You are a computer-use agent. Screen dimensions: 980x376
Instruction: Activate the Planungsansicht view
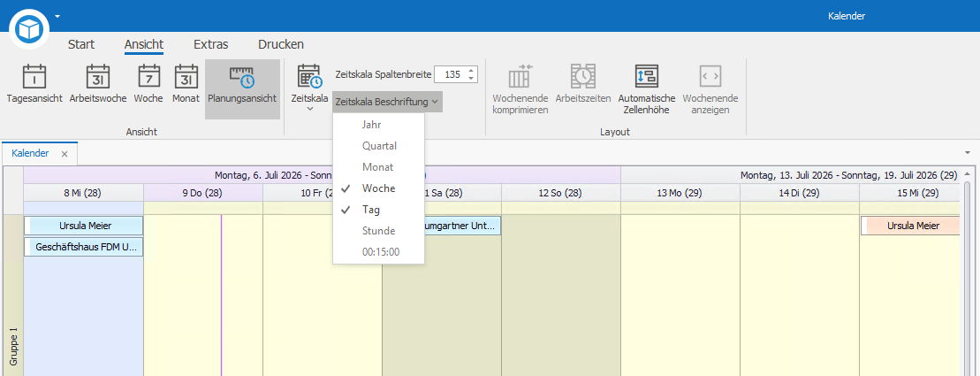coord(242,88)
